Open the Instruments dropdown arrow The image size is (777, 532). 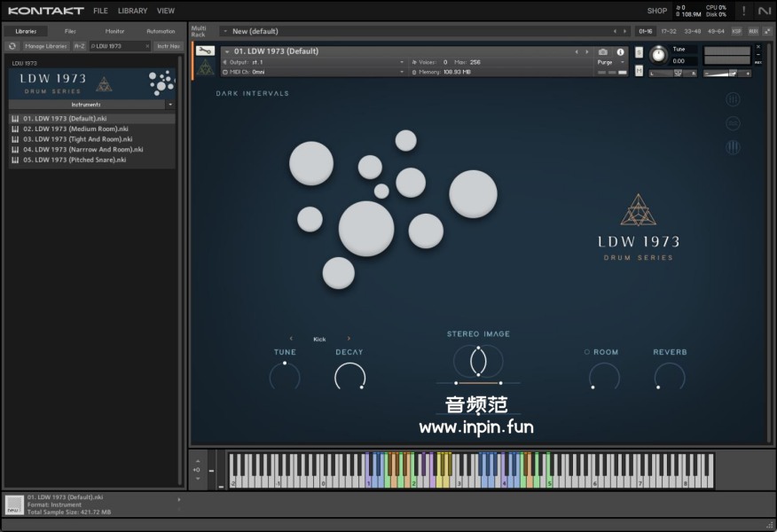click(170, 105)
